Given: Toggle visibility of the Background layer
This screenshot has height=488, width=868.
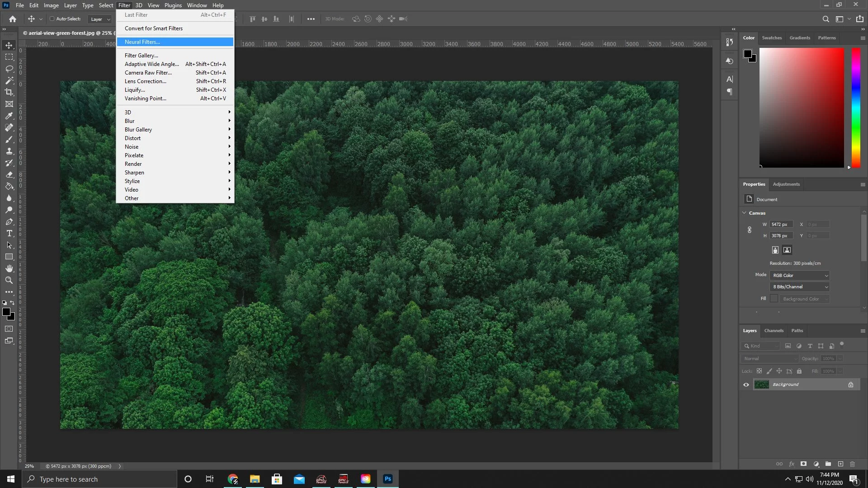Looking at the screenshot, I should click(x=746, y=385).
